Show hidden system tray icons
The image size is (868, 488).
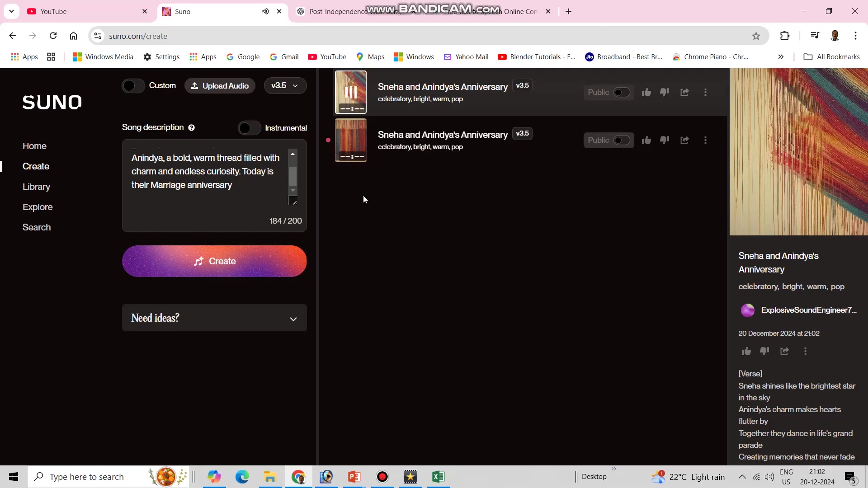click(x=742, y=477)
